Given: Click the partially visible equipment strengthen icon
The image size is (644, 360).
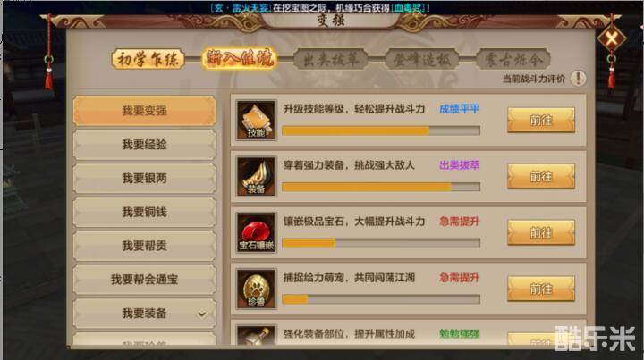Looking at the screenshot, I should pos(257,335).
